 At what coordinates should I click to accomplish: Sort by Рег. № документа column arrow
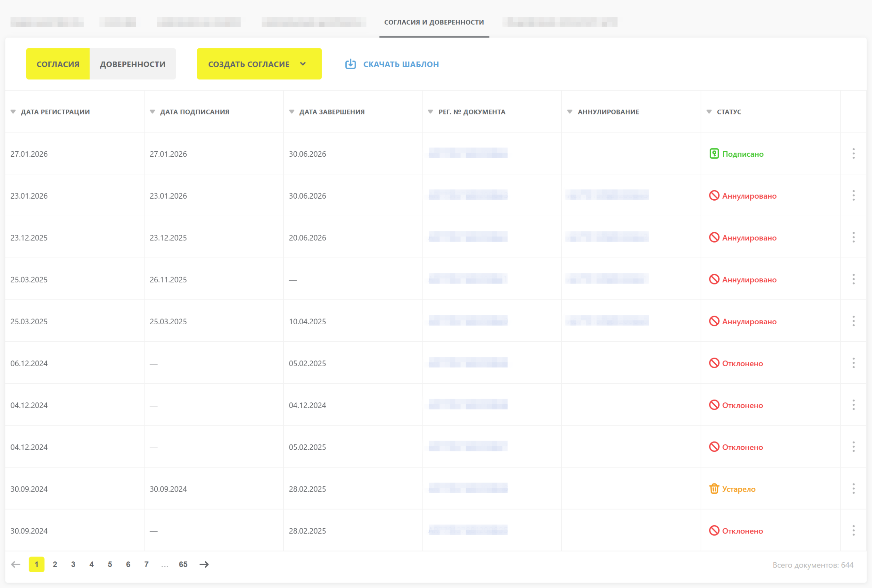click(x=430, y=112)
